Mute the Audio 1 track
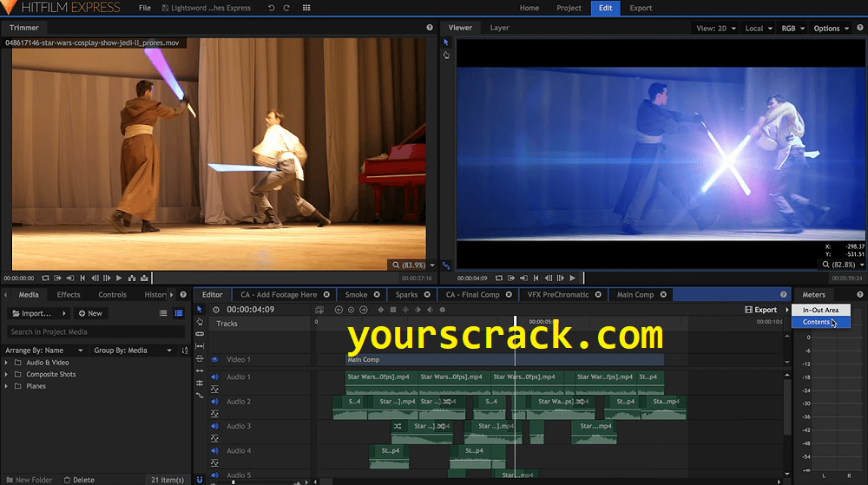Viewport: 868px width, 485px height. 214,377
